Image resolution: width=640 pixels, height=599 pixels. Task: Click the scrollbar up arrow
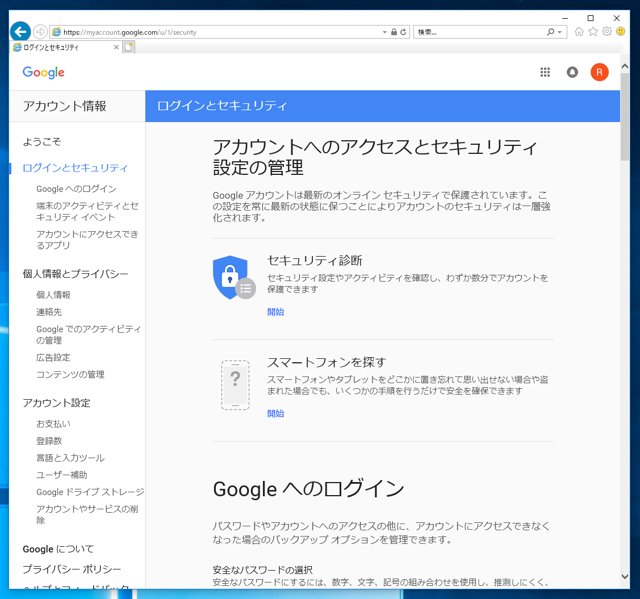624,67
